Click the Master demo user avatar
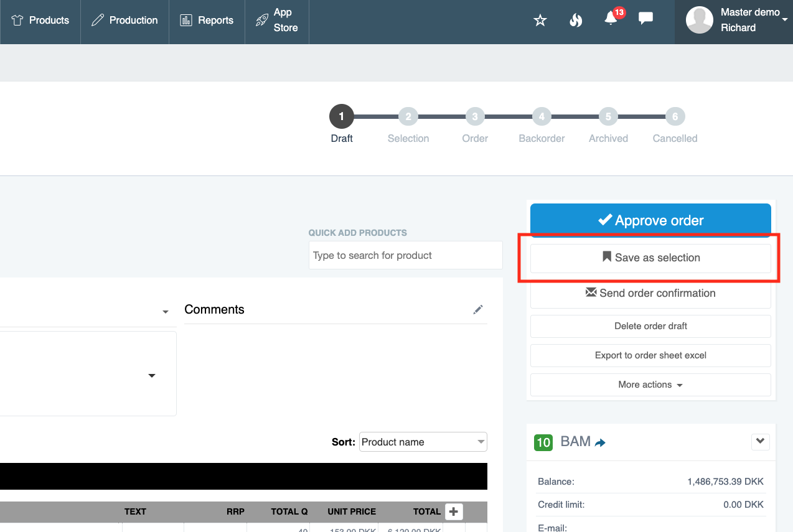Image resolution: width=793 pixels, height=532 pixels. [699, 21]
